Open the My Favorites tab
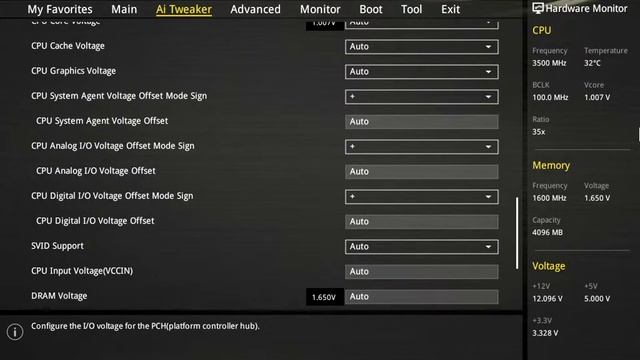This screenshot has width=640, height=360. [60, 9]
